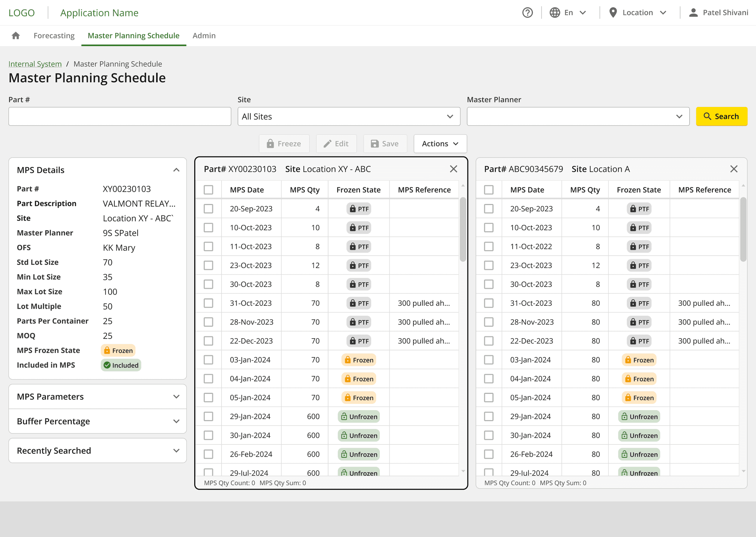
Task: Open the Site dropdown showing All Sites
Action: 348,117
